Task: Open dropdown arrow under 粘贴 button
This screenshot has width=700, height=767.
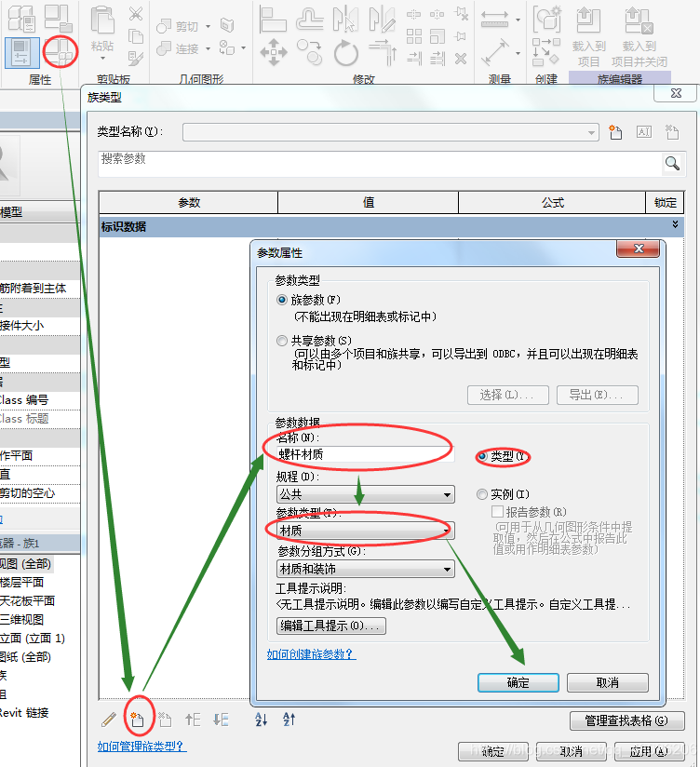Action: pos(102,59)
